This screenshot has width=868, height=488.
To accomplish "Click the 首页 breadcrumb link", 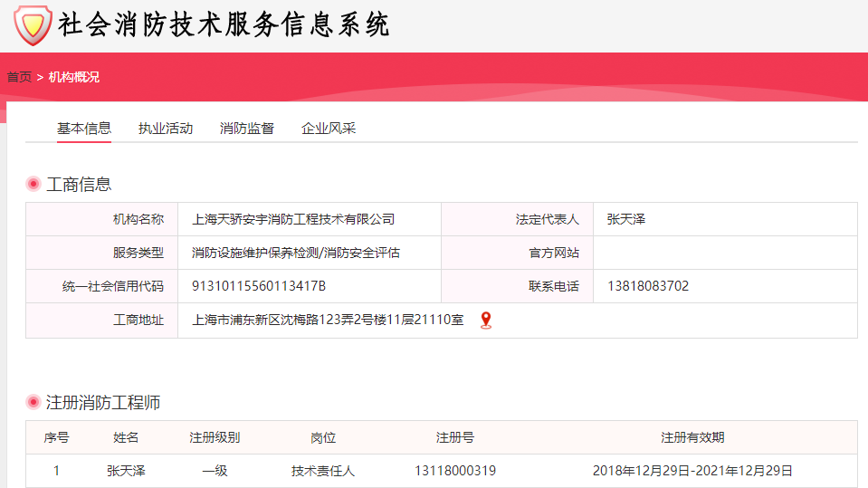I will point(19,77).
